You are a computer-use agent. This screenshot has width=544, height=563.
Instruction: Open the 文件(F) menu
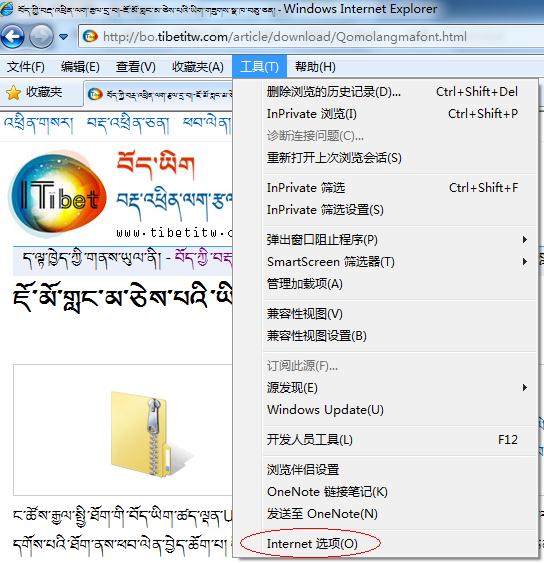pos(25,67)
